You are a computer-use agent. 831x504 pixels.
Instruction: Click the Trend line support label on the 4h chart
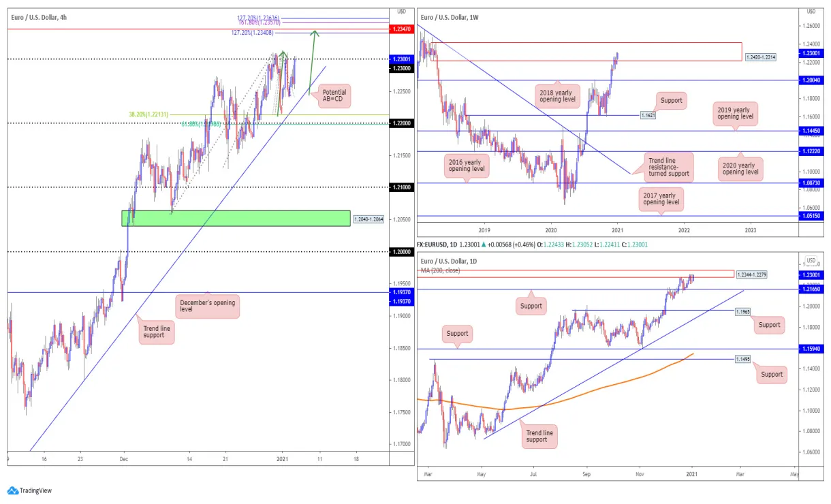click(x=156, y=332)
